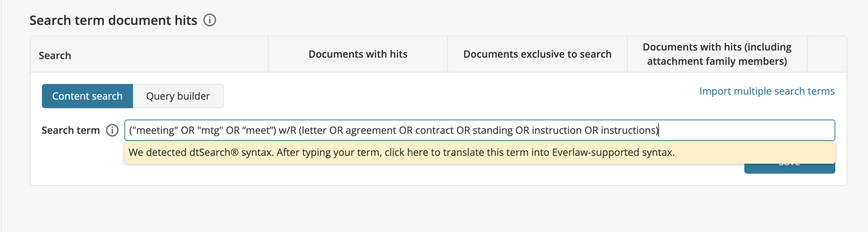Click the Documents exclusive to search header
This screenshot has height=232, width=868.
tap(537, 54)
